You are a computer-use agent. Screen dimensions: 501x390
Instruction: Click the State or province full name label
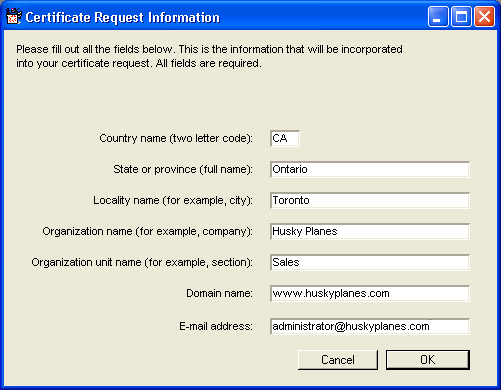183,169
